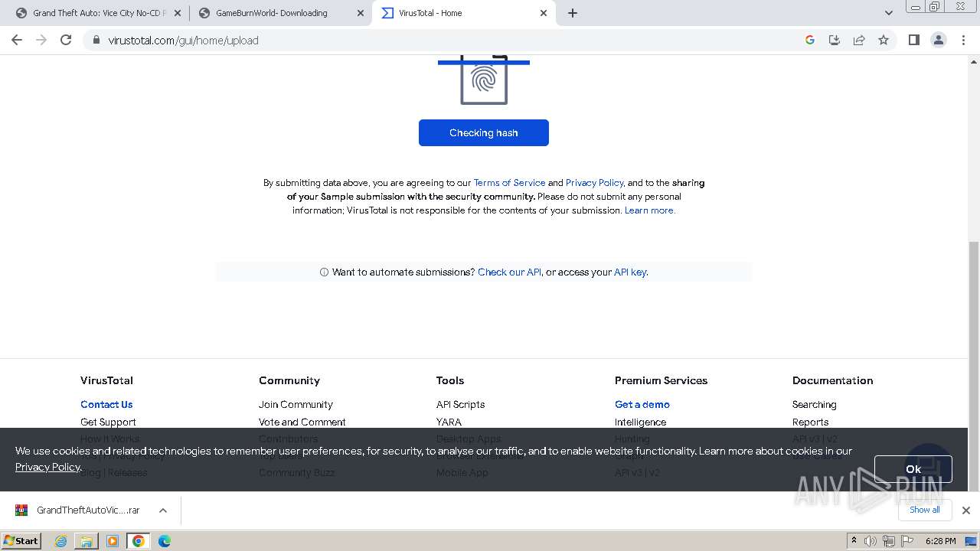Accept cookies with Ok button
The height and width of the screenshot is (551, 980).
pos(913,469)
